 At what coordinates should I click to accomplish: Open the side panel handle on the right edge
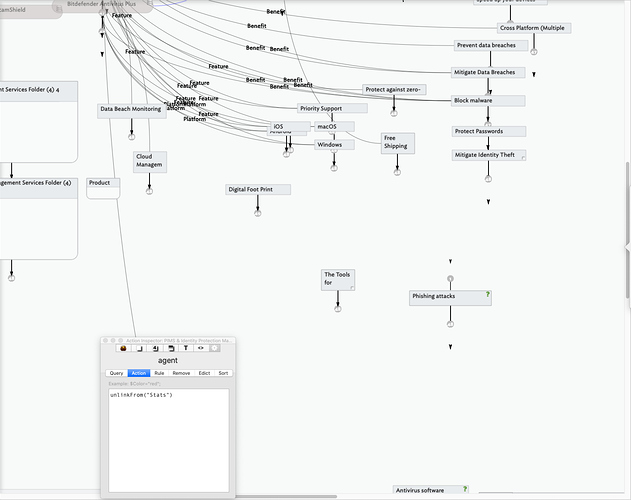point(628,248)
